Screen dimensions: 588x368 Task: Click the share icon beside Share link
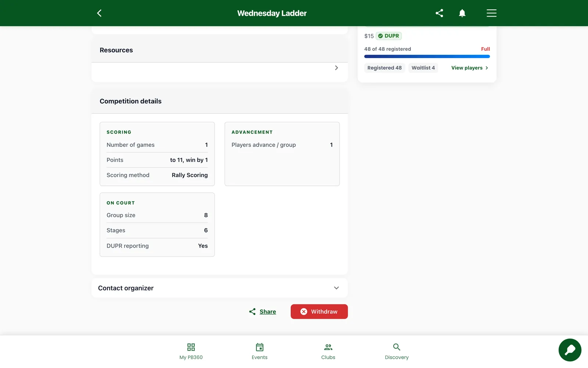252,312
